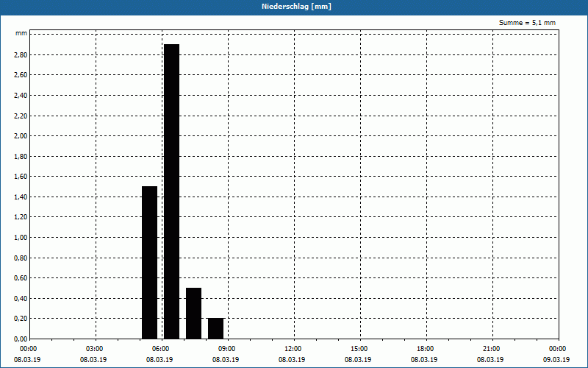Screen dimensions: 588x368
Task: Click the 2,60 y-axis value
Action: click(x=21, y=75)
